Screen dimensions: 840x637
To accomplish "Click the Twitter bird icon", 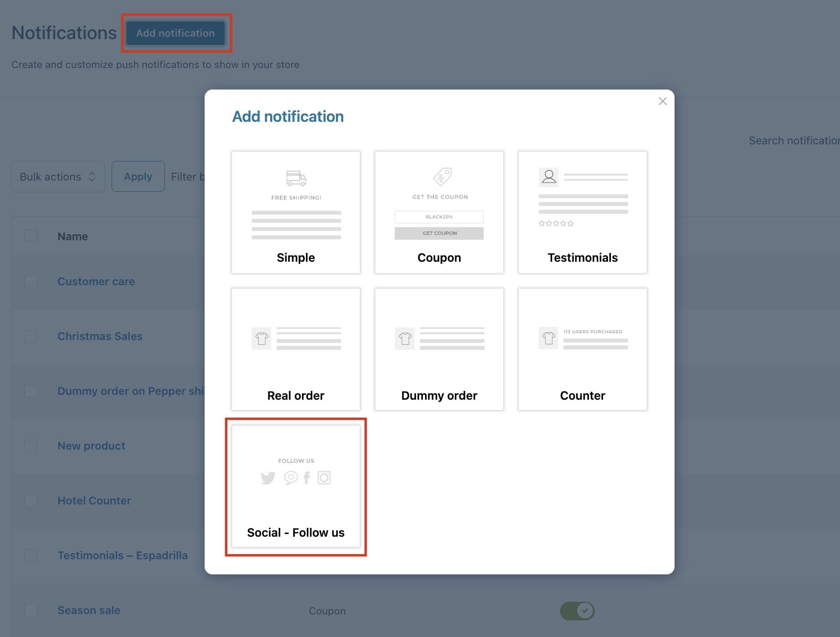I will (268, 478).
